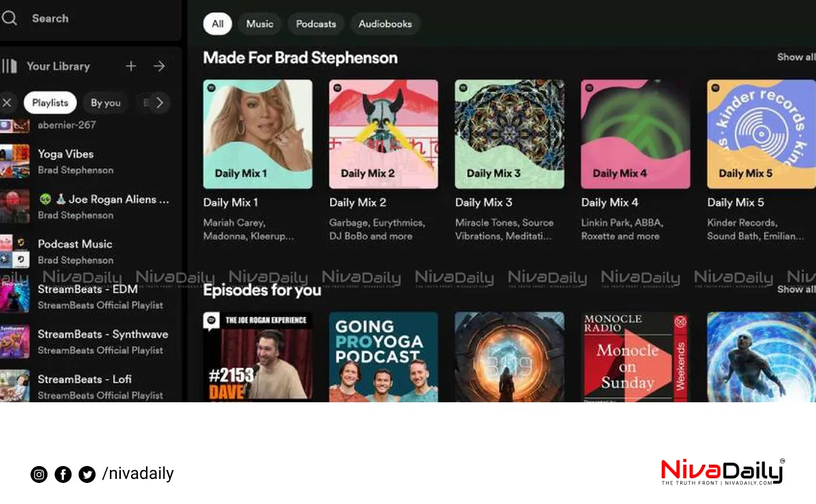The image size is (816, 504).
Task: Open the Monocle on Sunday episode thumbnail
Action: pyautogui.click(x=635, y=357)
